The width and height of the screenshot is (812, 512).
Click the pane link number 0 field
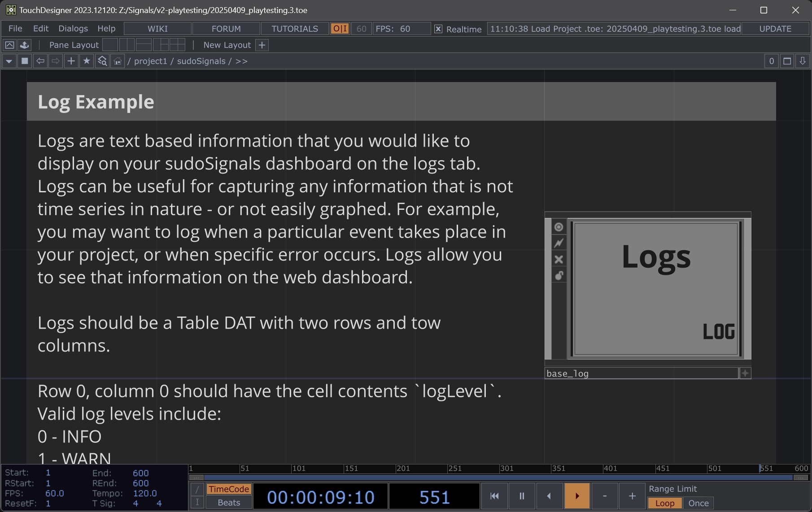pos(772,61)
